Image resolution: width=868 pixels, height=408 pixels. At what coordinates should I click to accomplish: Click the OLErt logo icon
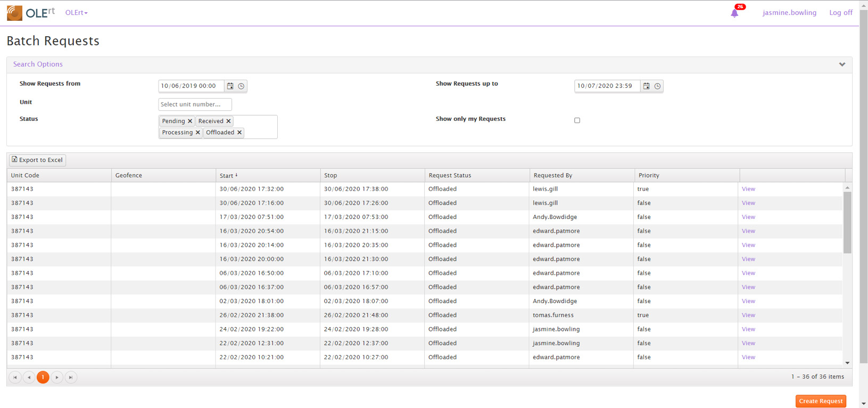click(x=14, y=13)
